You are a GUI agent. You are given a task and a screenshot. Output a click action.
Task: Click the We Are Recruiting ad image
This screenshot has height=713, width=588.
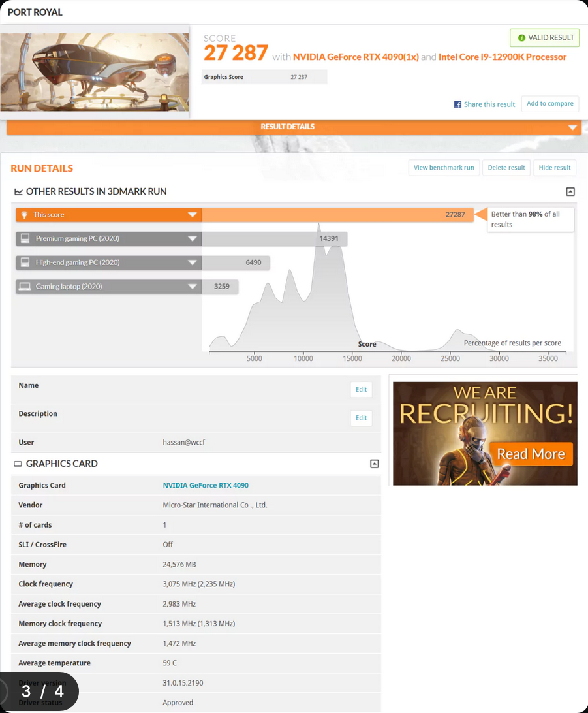[485, 434]
